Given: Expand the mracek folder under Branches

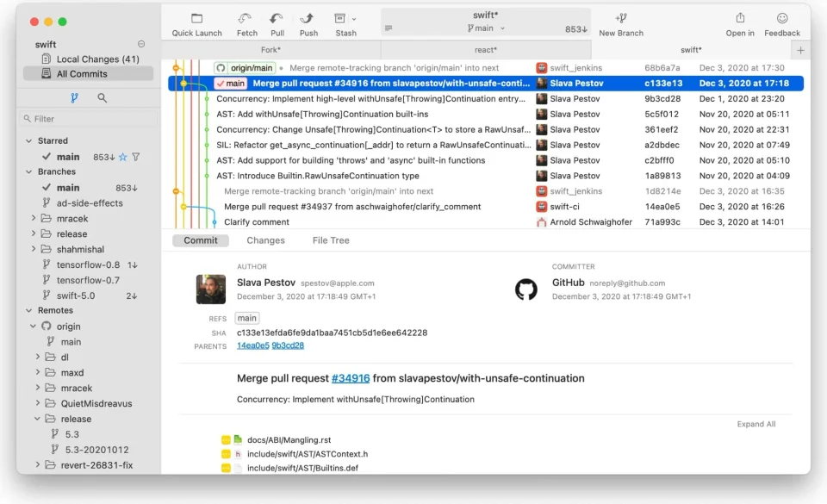Looking at the screenshot, I should (34, 218).
